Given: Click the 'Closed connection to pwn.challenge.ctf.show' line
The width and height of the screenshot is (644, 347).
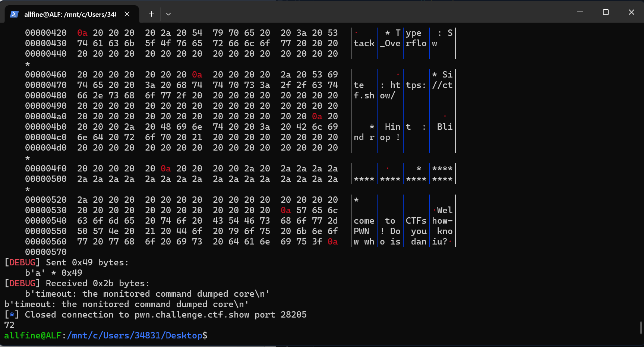Looking at the screenshot, I should coord(155,315).
